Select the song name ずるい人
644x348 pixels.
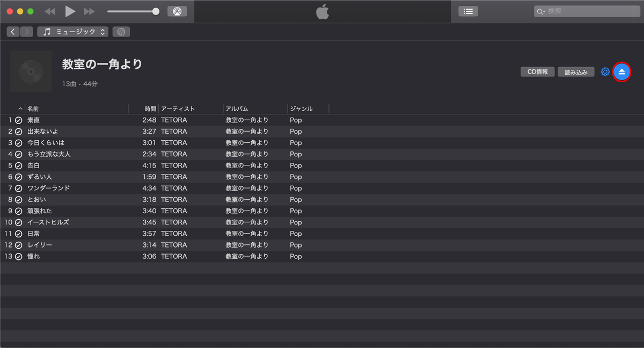pos(39,177)
